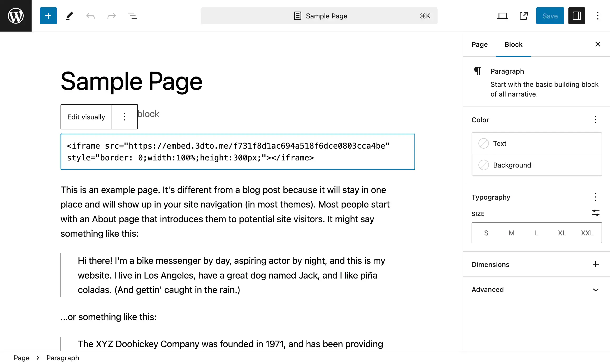Image resolution: width=610 pixels, height=364 pixels.
Task: Open top toolbar Options three-dot menu
Action: tap(598, 16)
